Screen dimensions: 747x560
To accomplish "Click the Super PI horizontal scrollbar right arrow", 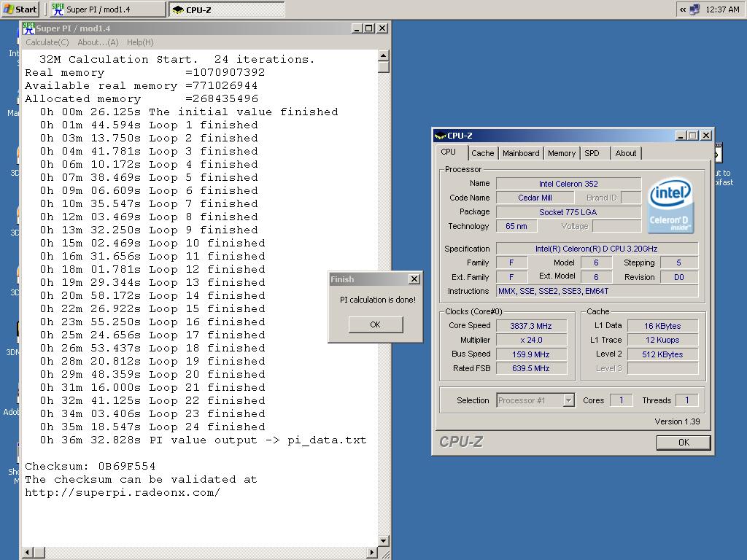I will tap(372, 553).
